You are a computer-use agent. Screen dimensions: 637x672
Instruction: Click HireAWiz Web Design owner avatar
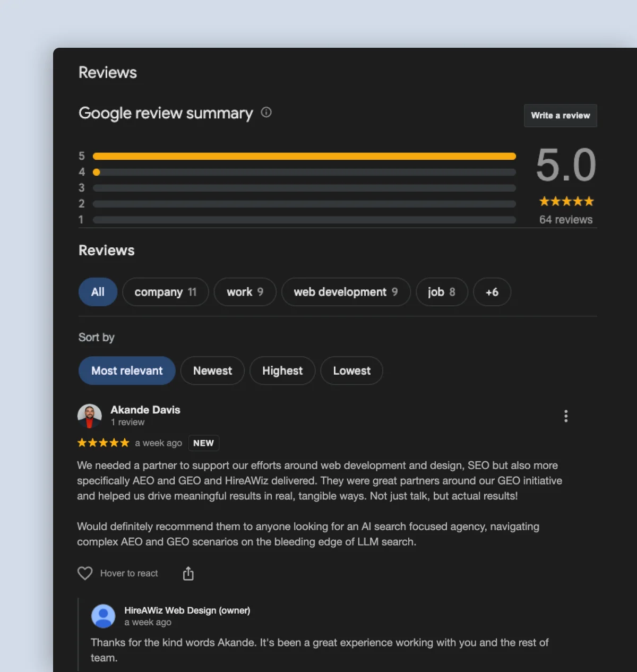[x=104, y=616]
